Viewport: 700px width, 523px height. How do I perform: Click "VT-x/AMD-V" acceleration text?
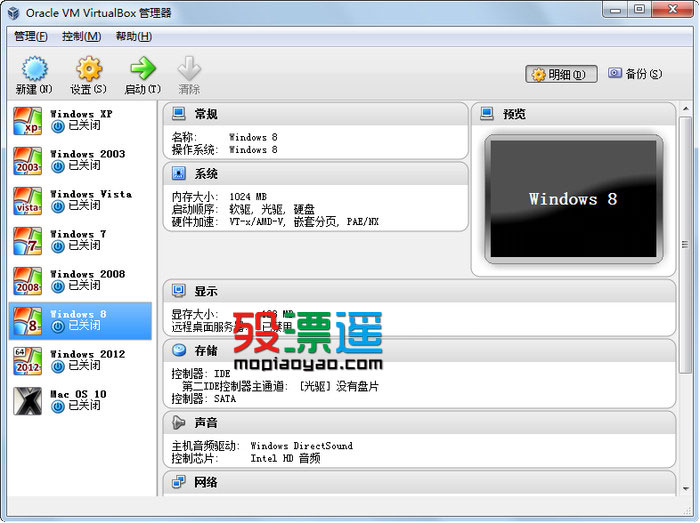tap(257, 222)
